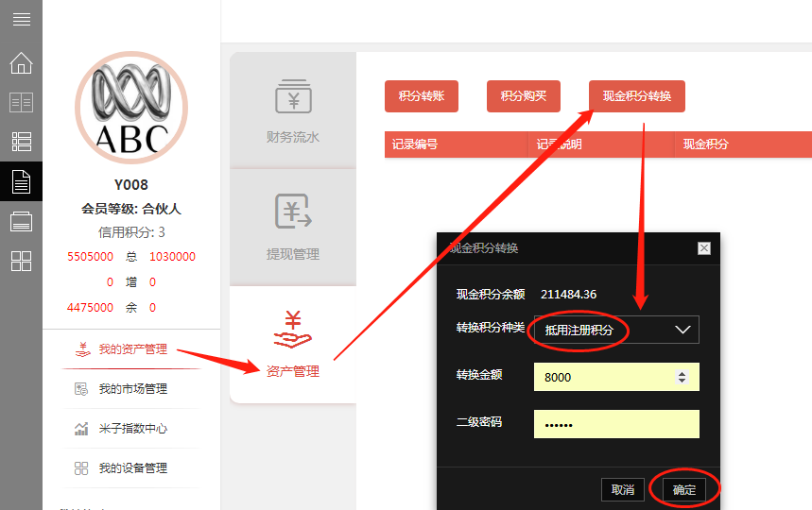812x510 pixels.
Task: Click the 二级密码 password field
Action: [616, 424]
